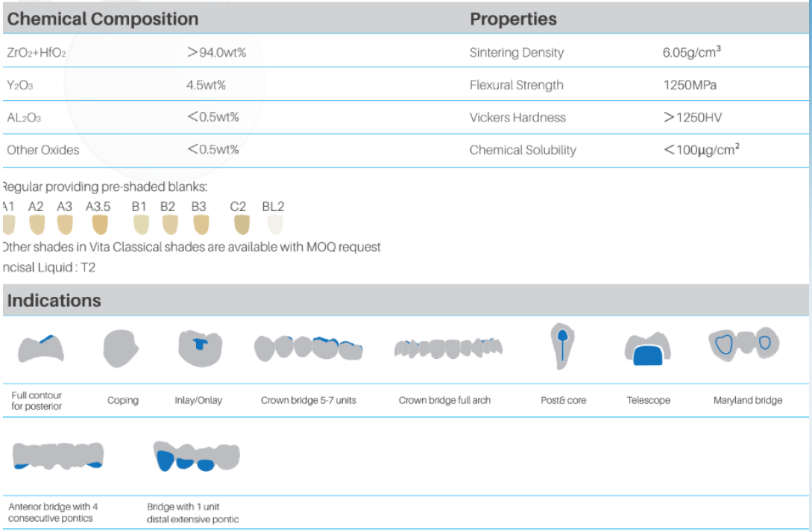Choose the C2 shade tooth swatch
Viewport: 812px width, 532px height.
(x=242, y=225)
